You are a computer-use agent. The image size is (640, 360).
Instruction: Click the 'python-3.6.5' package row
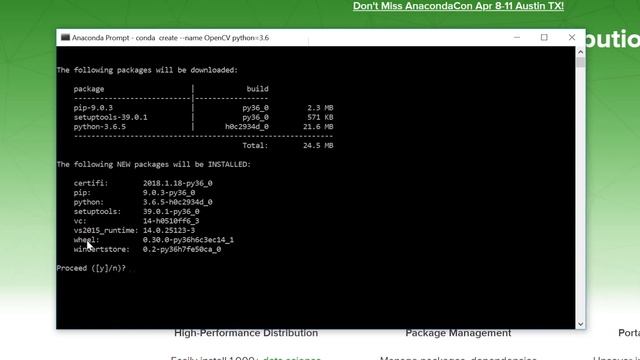[x=203, y=127]
